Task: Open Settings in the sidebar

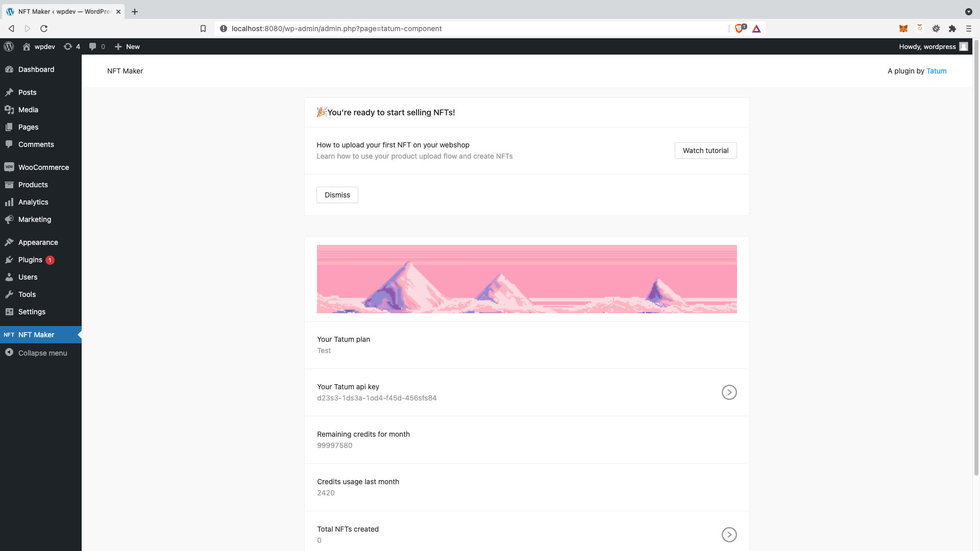Action: coord(41,312)
